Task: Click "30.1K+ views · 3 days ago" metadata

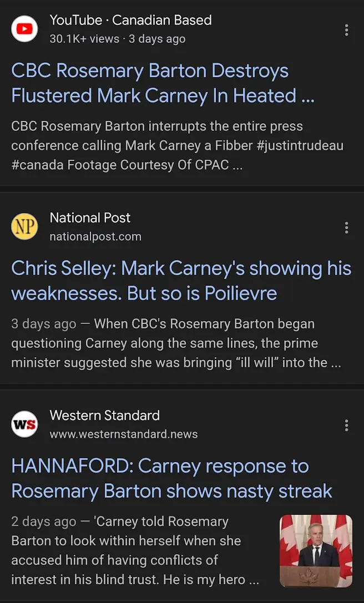Action: tap(118, 39)
